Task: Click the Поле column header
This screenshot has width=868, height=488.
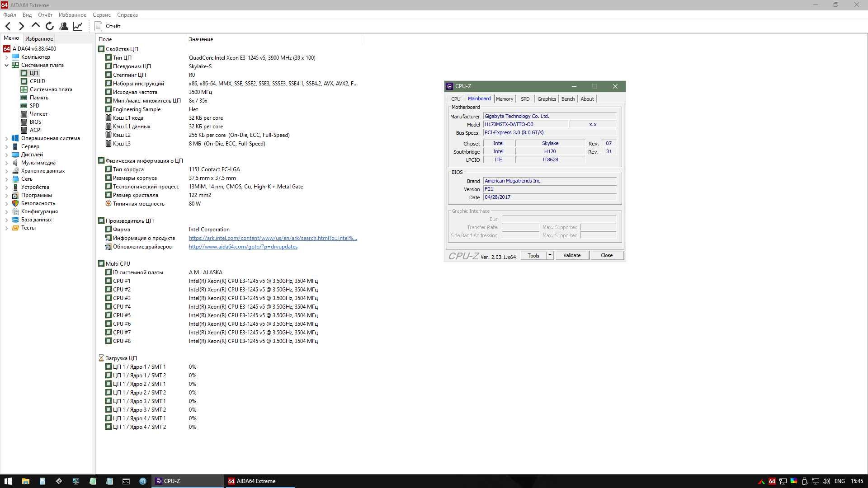Action: coord(141,39)
